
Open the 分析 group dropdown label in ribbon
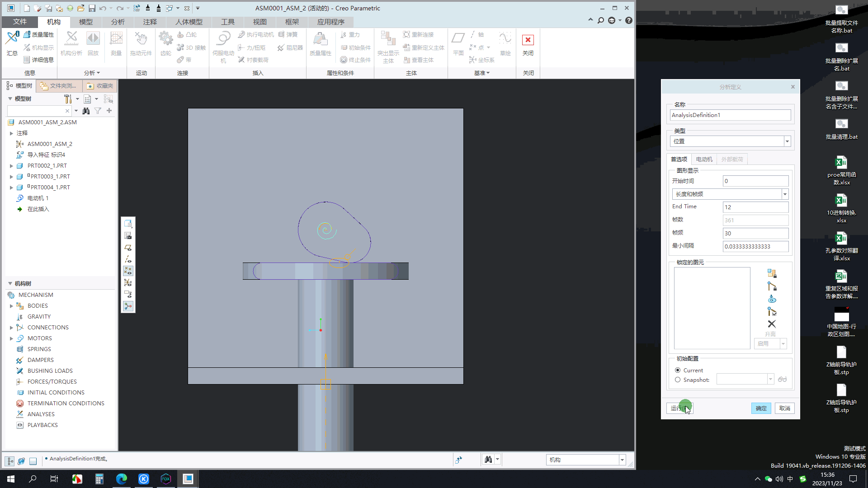click(92, 73)
